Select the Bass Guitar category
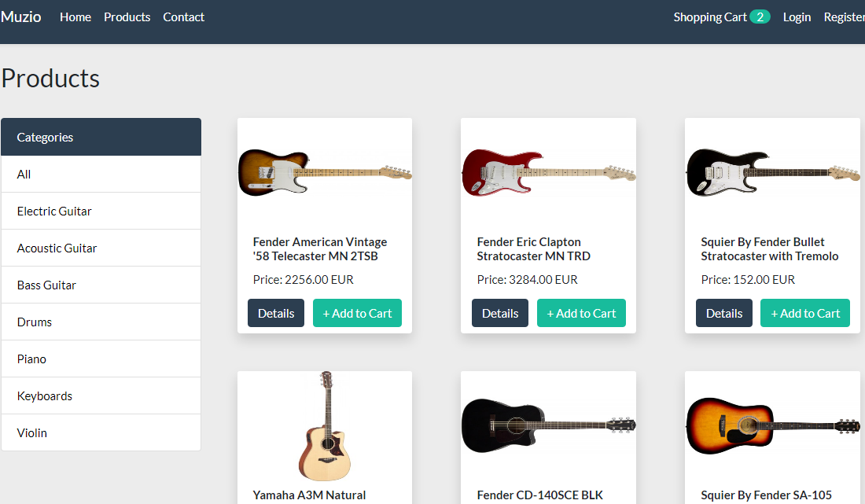The height and width of the screenshot is (504, 865). click(101, 285)
